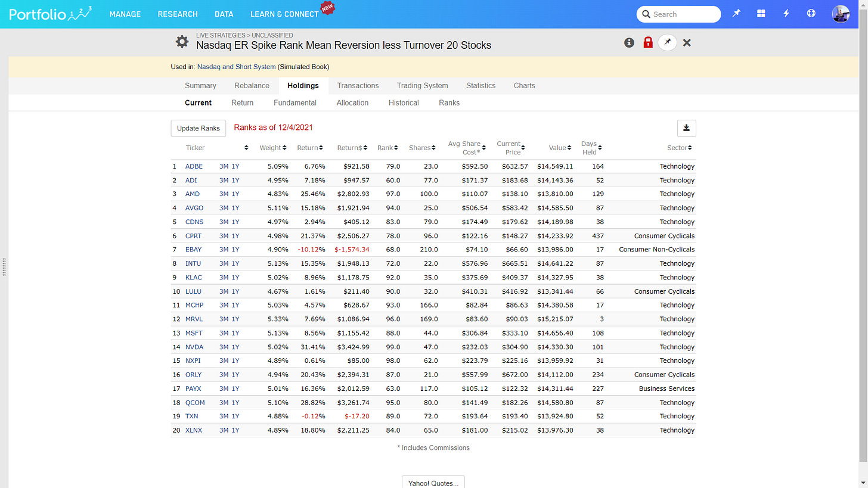The image size is (868, 488).
Task: Switch to the Rebalance tab
Action: point(252,85)
